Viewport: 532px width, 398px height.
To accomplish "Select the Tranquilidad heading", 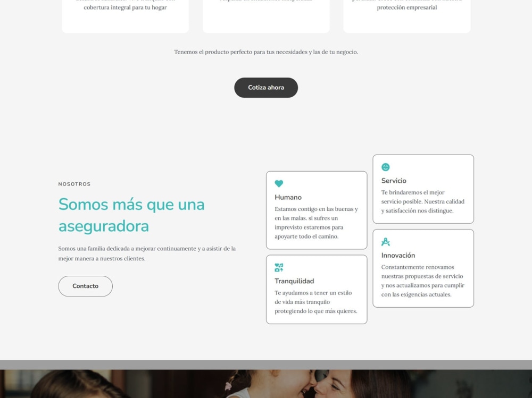I will pyautogui.click(x=294, y=281).
